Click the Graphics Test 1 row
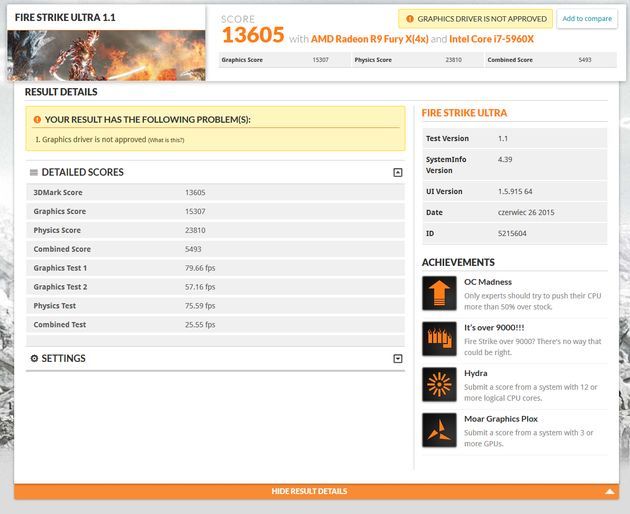Screen dimensions: 630x514 (215, 268)
